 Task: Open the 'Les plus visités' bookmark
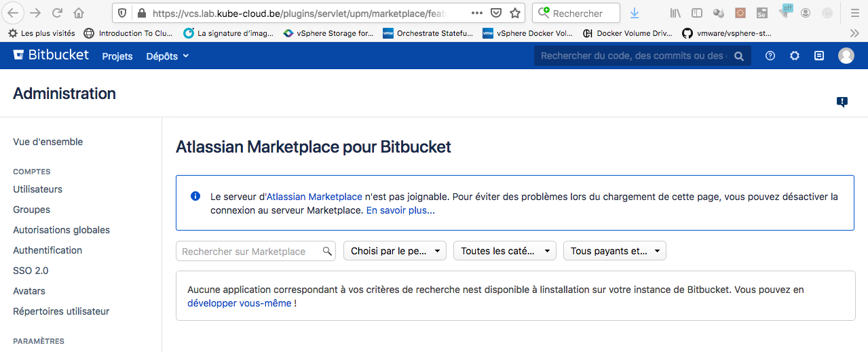42,33
